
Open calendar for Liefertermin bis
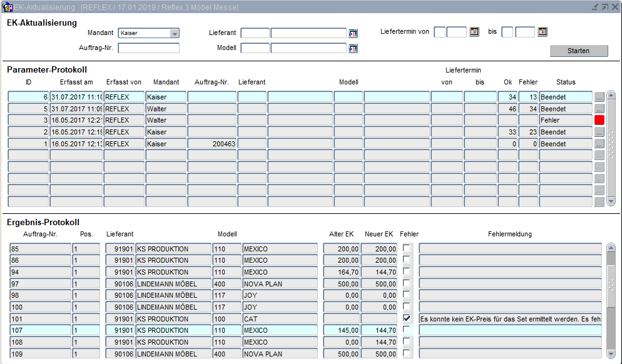click(x=543, y=32)
